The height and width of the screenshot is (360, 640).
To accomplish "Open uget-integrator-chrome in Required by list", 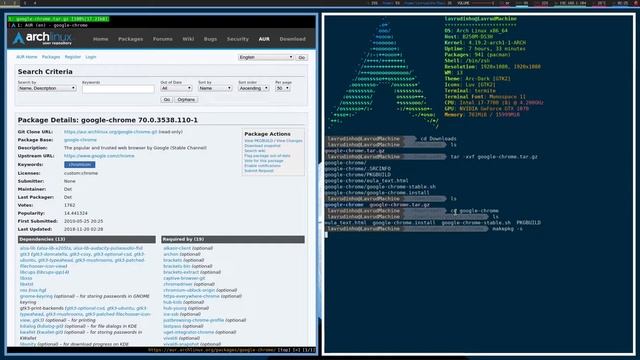I will click(x=189, y=332).
